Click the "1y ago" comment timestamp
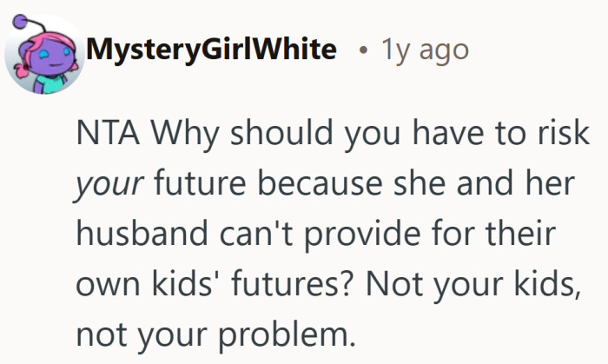The height and width of the screenshot is (364, 608). pos(426,50)
